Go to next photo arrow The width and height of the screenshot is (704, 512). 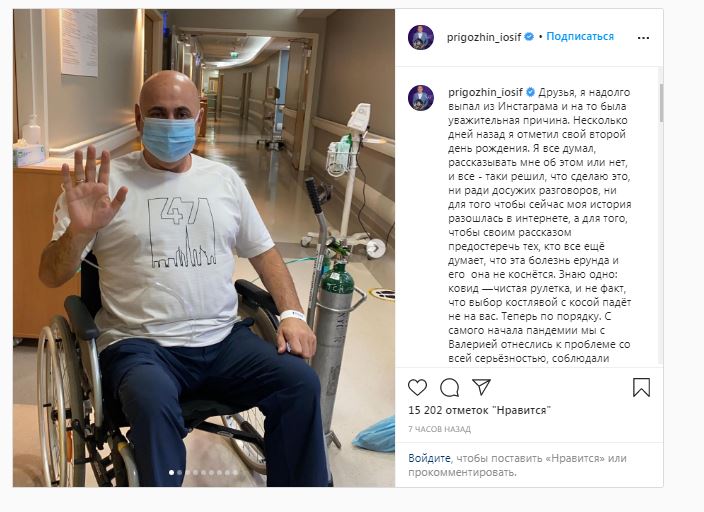pos(376,248)
